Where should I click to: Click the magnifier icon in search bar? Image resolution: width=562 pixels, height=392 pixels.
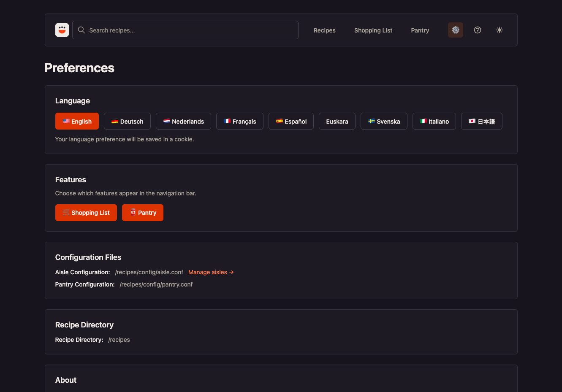(x=81, y=30)
